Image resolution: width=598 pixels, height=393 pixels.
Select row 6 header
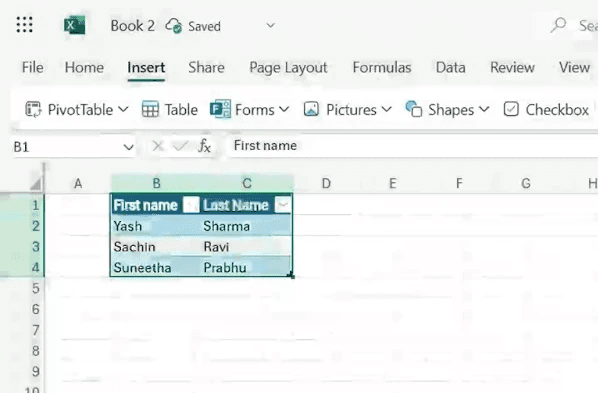coord(22,309)
